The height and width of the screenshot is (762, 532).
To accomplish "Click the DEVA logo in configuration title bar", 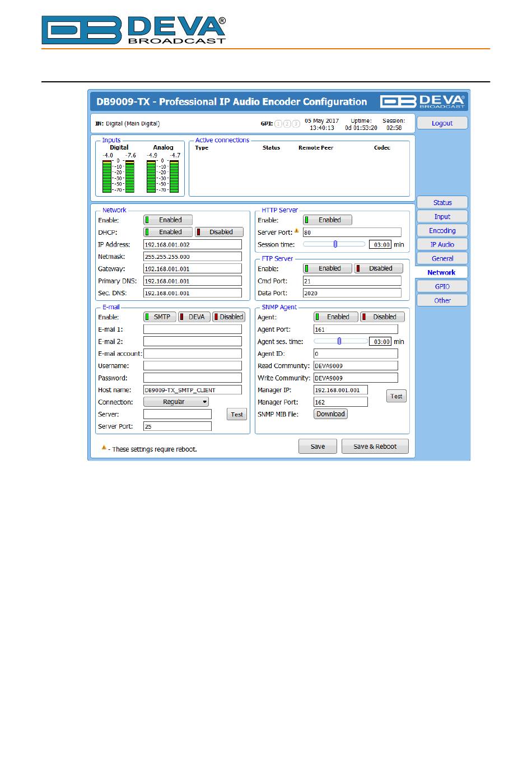I will click(x=422, y=101).
